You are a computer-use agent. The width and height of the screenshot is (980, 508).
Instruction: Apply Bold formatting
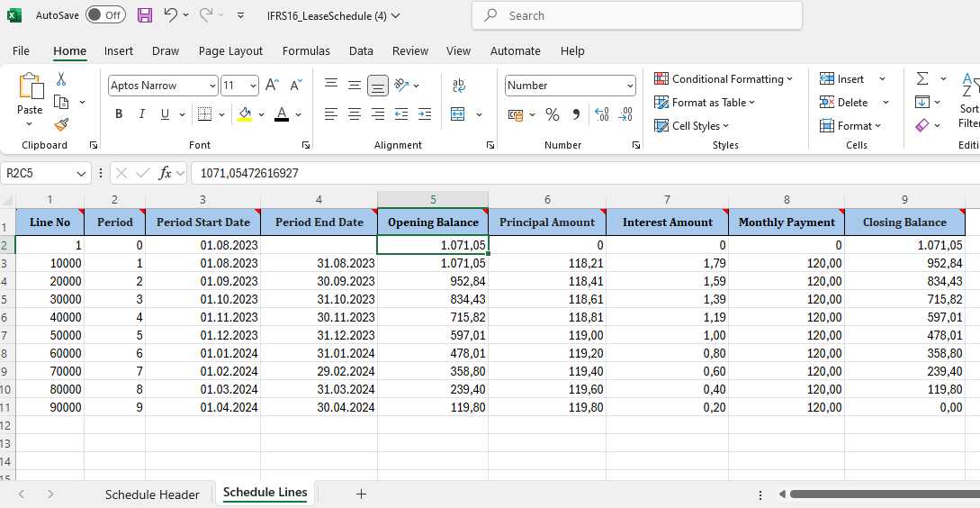[x=119, y=113]
